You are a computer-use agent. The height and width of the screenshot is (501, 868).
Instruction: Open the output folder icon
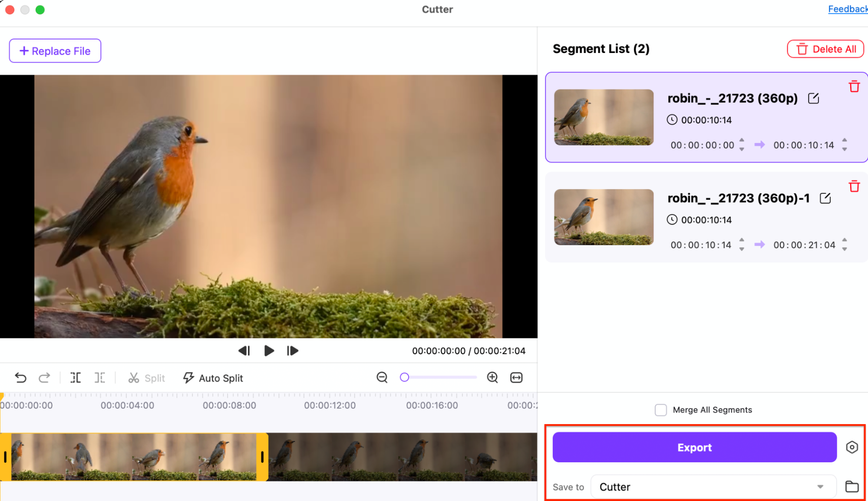852,487
